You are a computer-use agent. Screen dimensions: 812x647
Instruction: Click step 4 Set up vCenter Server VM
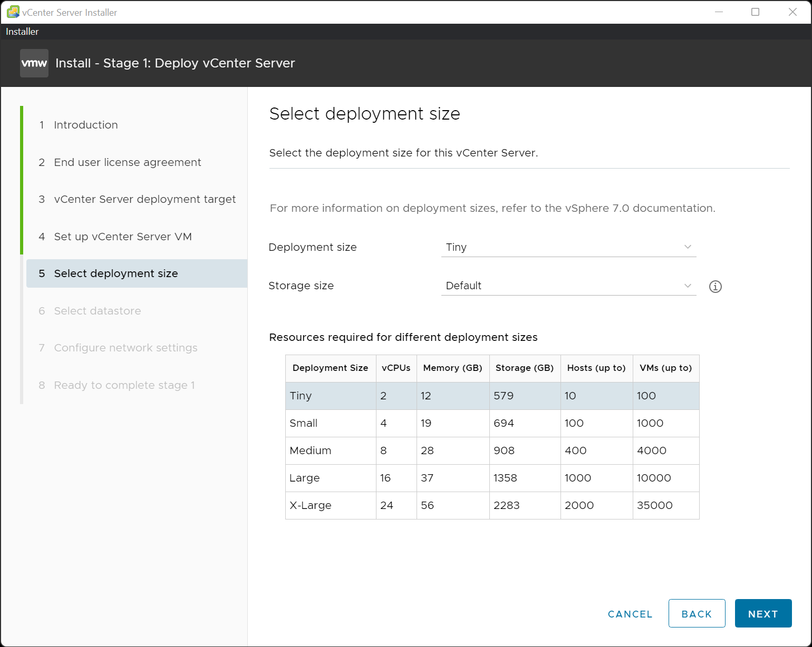tap(122, 237)
